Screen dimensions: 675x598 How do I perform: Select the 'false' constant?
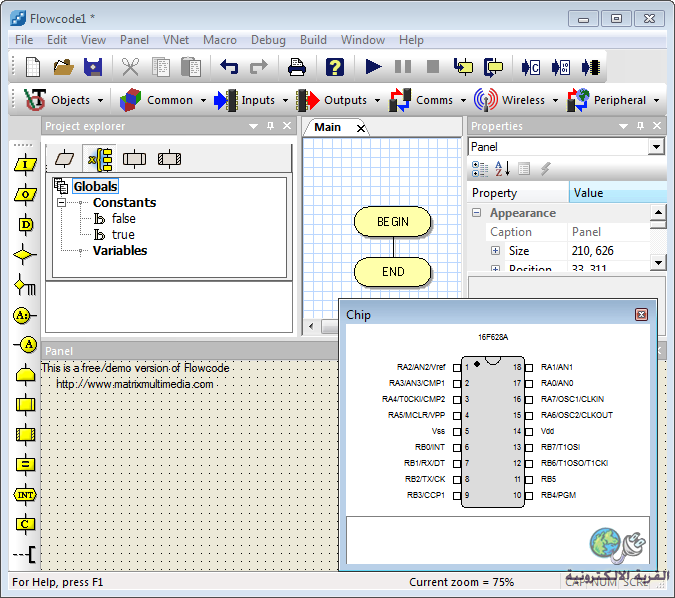tap(124, 219)
